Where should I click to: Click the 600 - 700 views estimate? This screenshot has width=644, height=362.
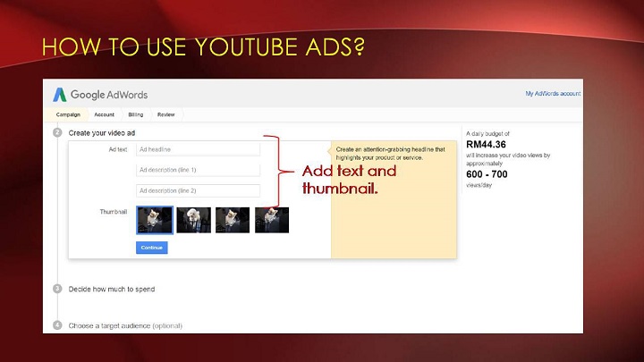click(x=487, y=174)
